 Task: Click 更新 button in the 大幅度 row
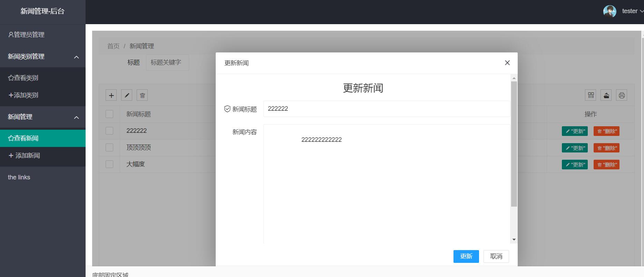[x=575, y=165]
